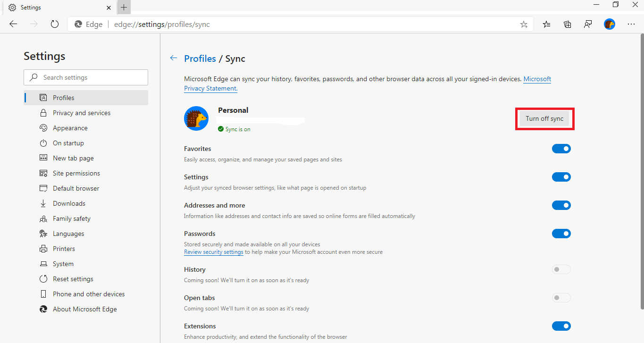Click 'Reset settings' sidebar text
This screenshot has width=644, height=343.
[x=73, y=279]
